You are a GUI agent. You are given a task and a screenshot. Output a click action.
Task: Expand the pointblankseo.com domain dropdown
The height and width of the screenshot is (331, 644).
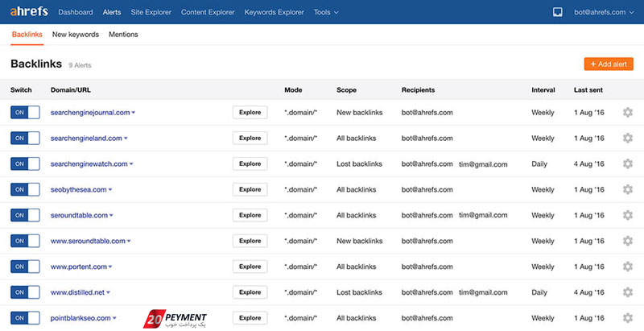point(114,318)
